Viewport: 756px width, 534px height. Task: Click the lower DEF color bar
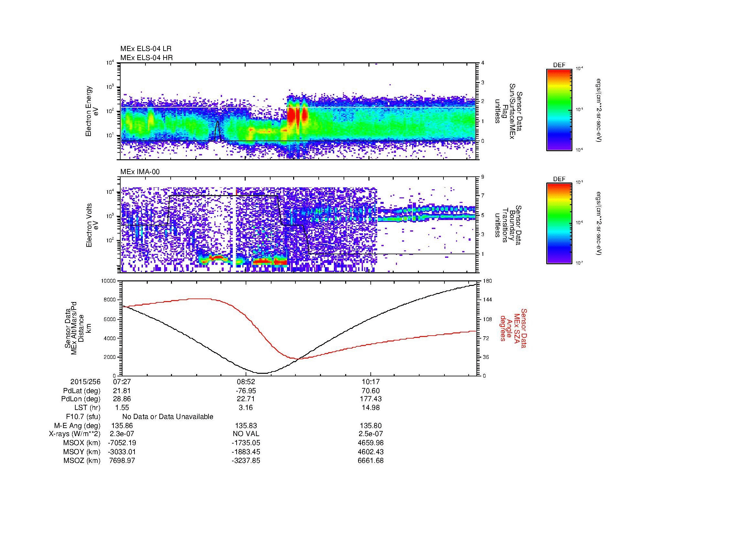pyautogui.click(x=559, y=224)
